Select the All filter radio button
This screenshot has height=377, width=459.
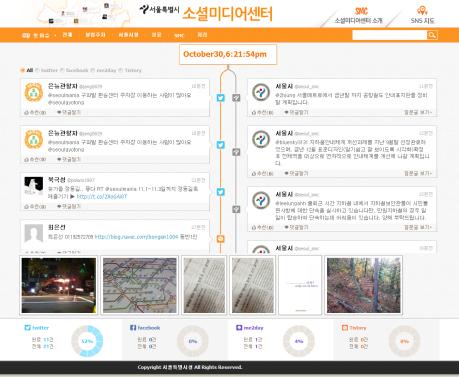pos(22,70)
